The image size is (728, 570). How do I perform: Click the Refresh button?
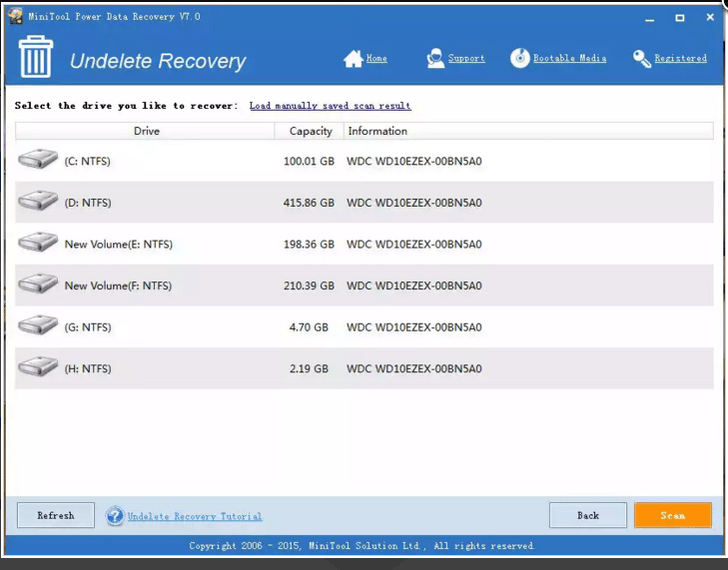pos(56,515)
